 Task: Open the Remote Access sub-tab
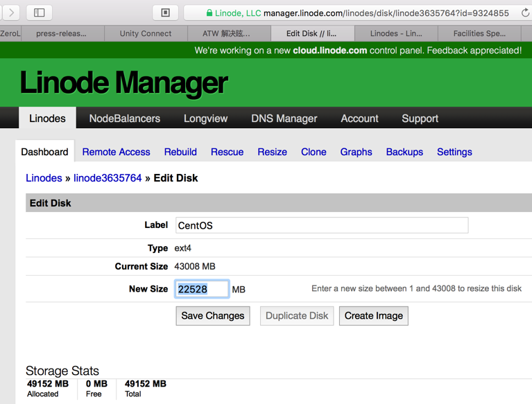coord(116,152)
